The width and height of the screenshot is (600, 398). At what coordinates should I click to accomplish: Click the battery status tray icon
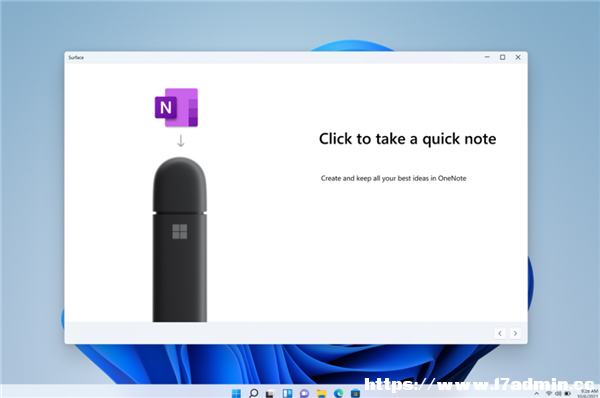click(568, 393)
